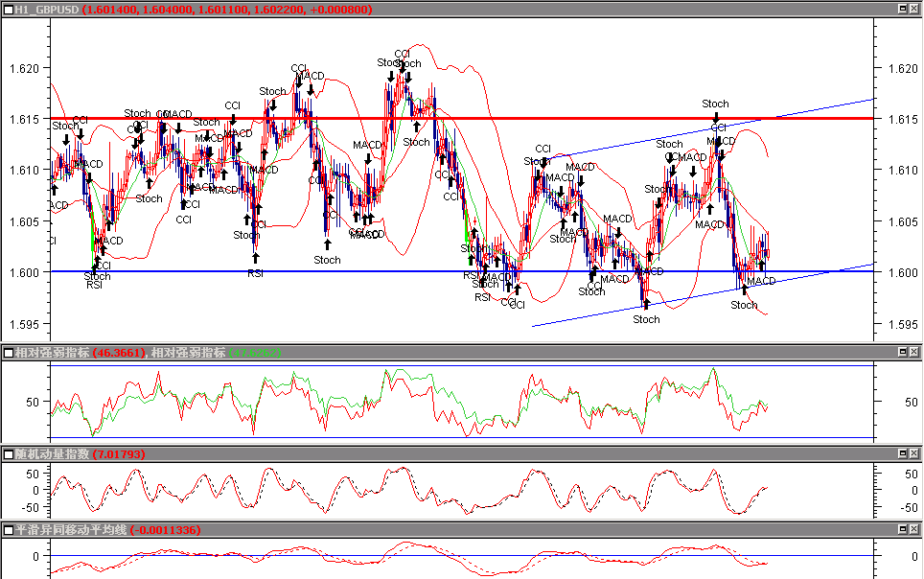Viewport: 924px width, 579px height.
Task: Maximize the H1_GBPUSD price chart panel
Action: pos(903,9)
